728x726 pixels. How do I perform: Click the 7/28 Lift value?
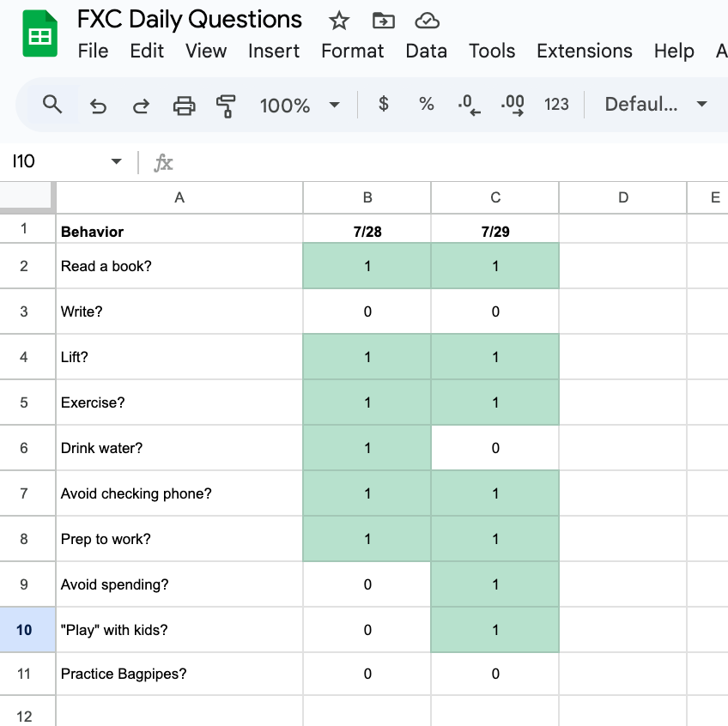pos(367,357)
